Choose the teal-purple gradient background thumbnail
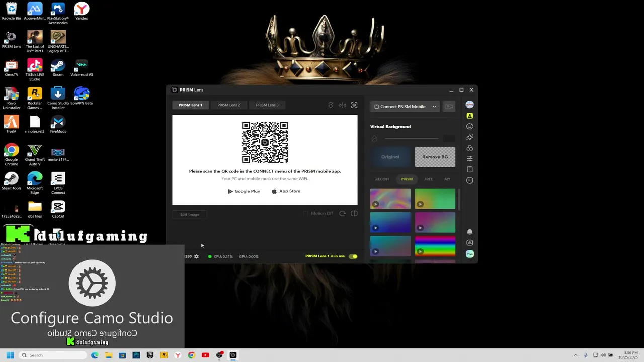The height and width of the screenshot is (362, 644). [390, 246]
